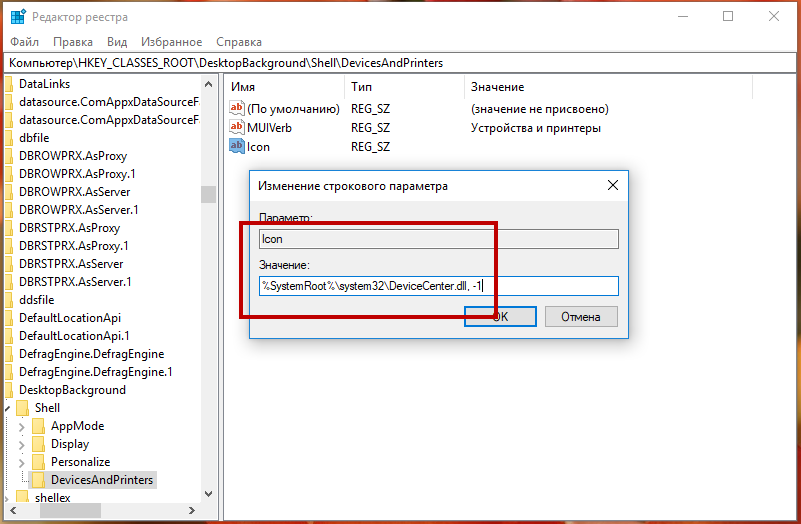Click the value text Устройства и принтеры
801x524 pixels.
coord(536,128)
